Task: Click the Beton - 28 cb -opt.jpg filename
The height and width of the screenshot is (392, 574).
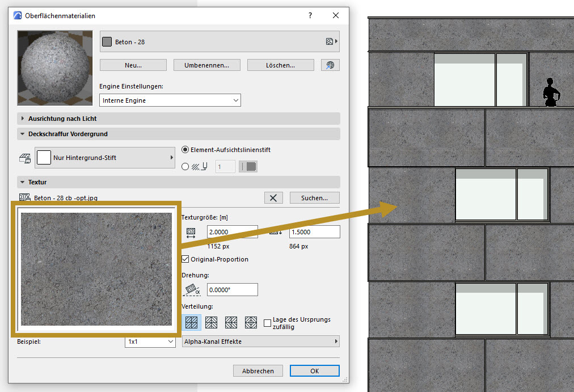Action: [x=66, y=198]
